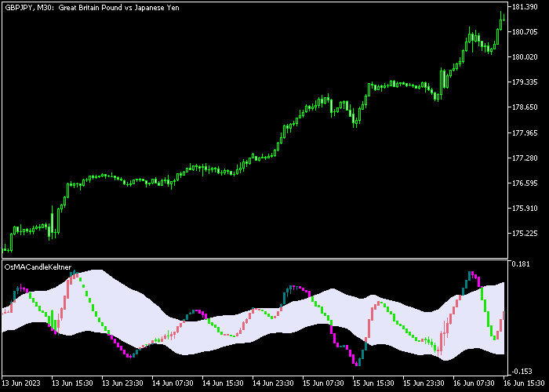Viewport: 549px width, 392px height.
Task: Click the 14 Jun 07:30 time label
Action: click(x=173, y=383)
